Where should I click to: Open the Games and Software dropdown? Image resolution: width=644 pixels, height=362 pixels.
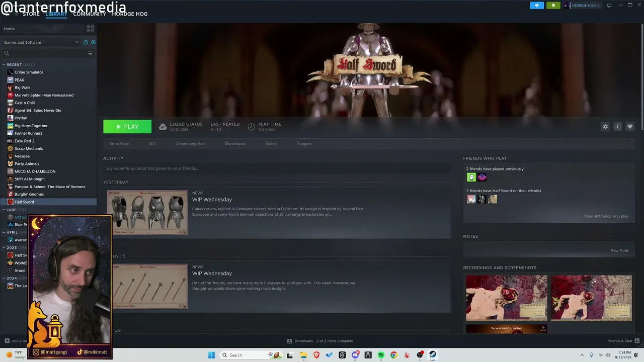click(x=41, y=42)
